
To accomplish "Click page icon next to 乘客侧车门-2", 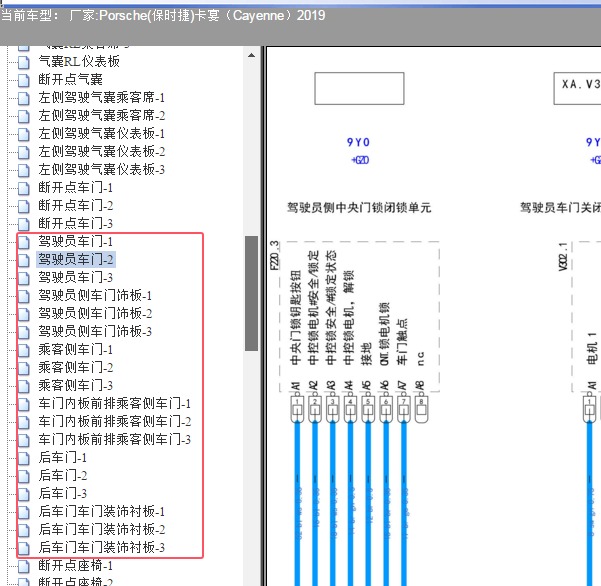I will (24, 368).
